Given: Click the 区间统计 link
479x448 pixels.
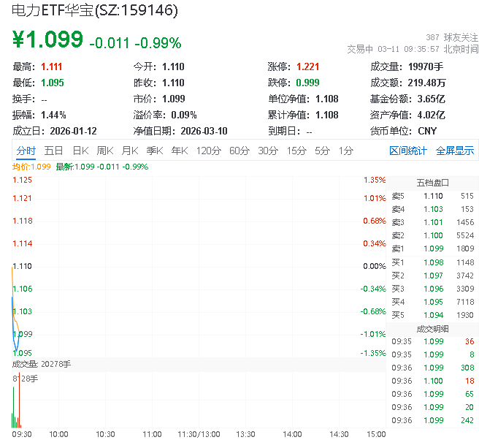Looking at the screenshot, I should (408, 151).
